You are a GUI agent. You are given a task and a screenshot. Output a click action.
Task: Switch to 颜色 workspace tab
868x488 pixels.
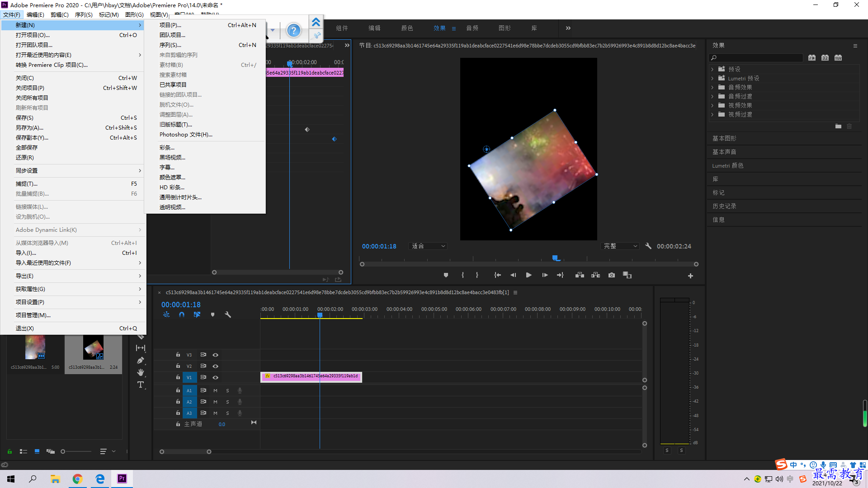pos(407,28)
